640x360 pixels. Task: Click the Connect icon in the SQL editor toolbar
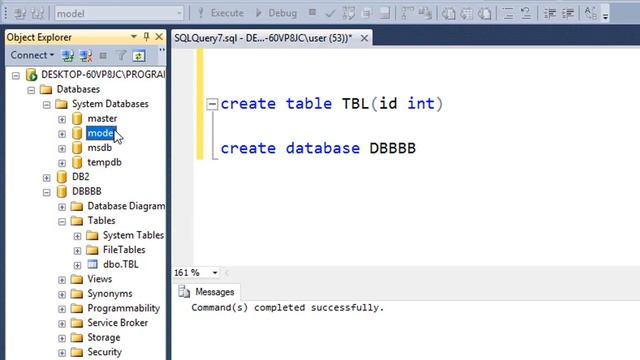click(20, 13)
